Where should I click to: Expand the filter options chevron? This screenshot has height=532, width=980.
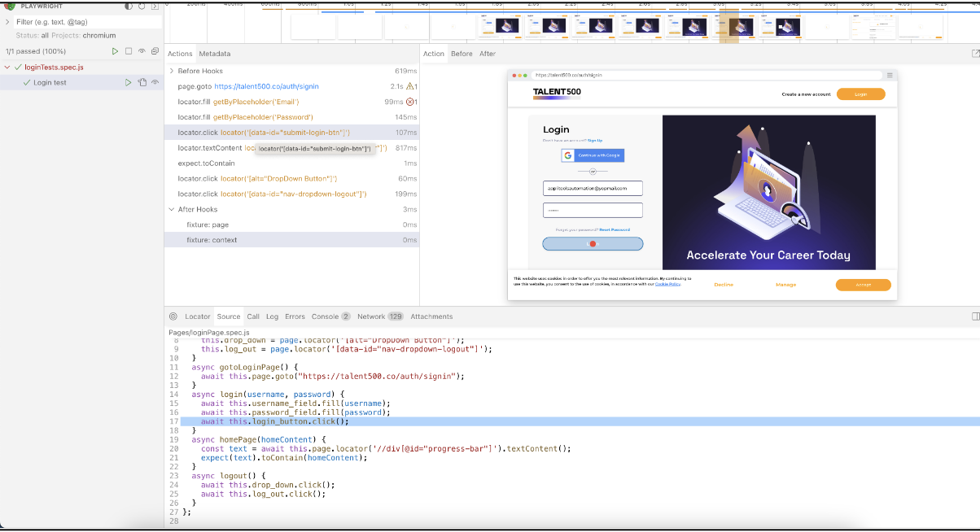(7, 22)
